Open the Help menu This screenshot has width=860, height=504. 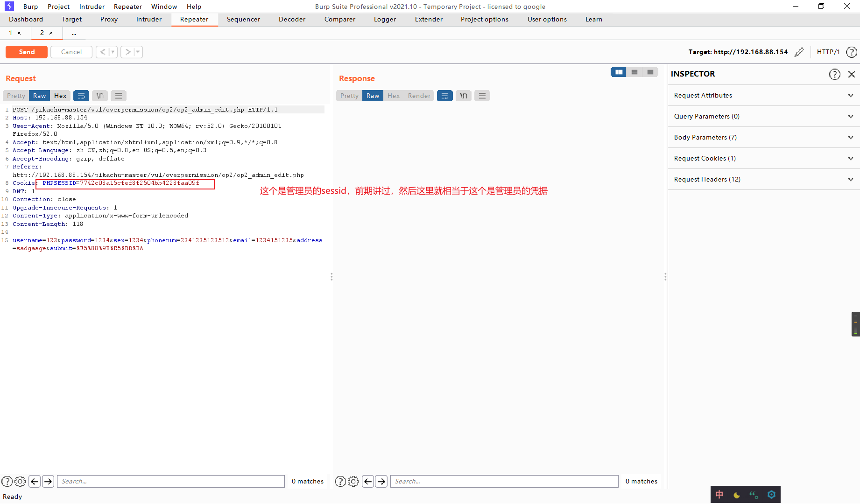coord(194,7)
